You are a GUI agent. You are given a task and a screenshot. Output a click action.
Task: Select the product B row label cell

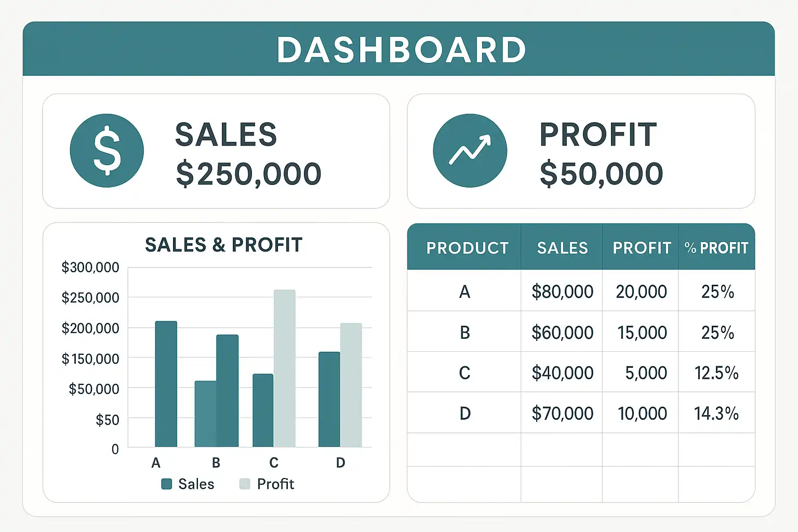[464, 332]
